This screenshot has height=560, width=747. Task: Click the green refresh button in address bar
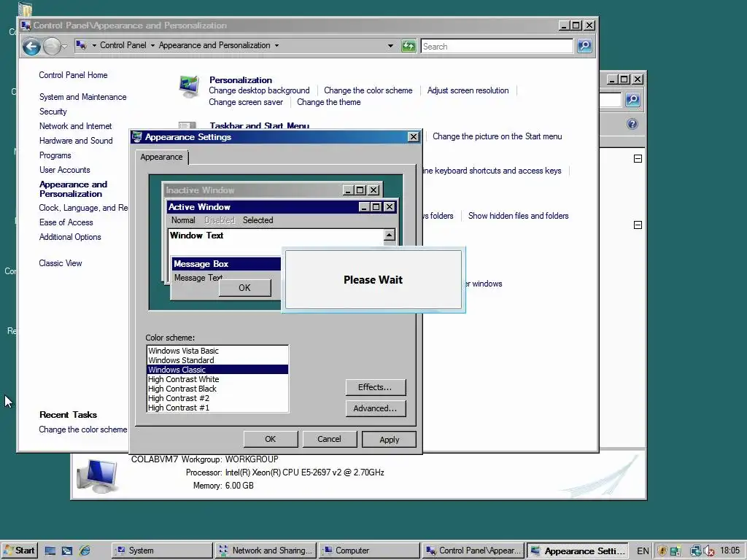[x=409, y=46]
